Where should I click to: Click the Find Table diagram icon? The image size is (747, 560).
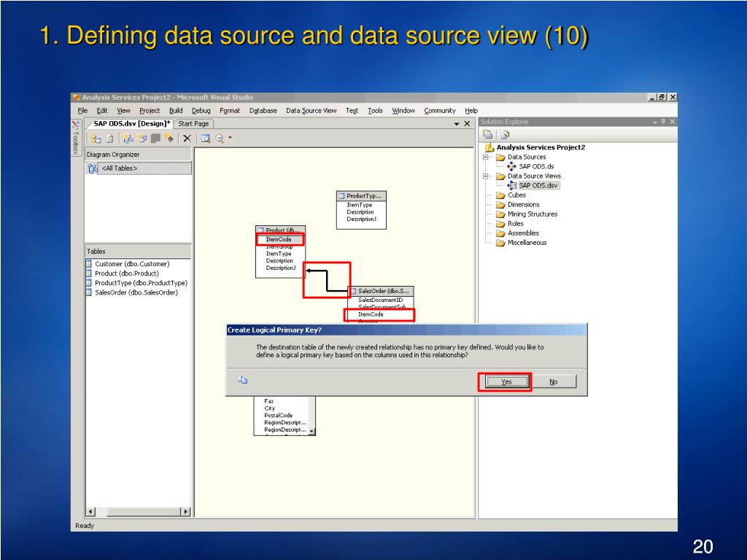point(128,138)
